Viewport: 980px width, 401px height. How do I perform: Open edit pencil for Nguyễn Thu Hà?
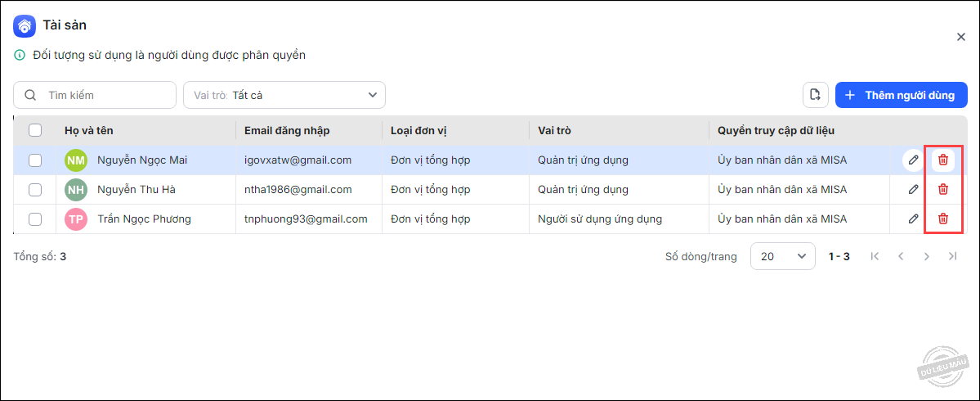point(913,189)
